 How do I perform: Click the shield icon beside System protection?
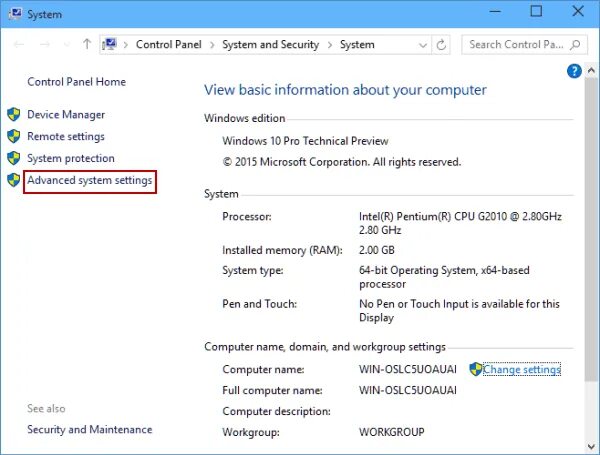point(14,158)
